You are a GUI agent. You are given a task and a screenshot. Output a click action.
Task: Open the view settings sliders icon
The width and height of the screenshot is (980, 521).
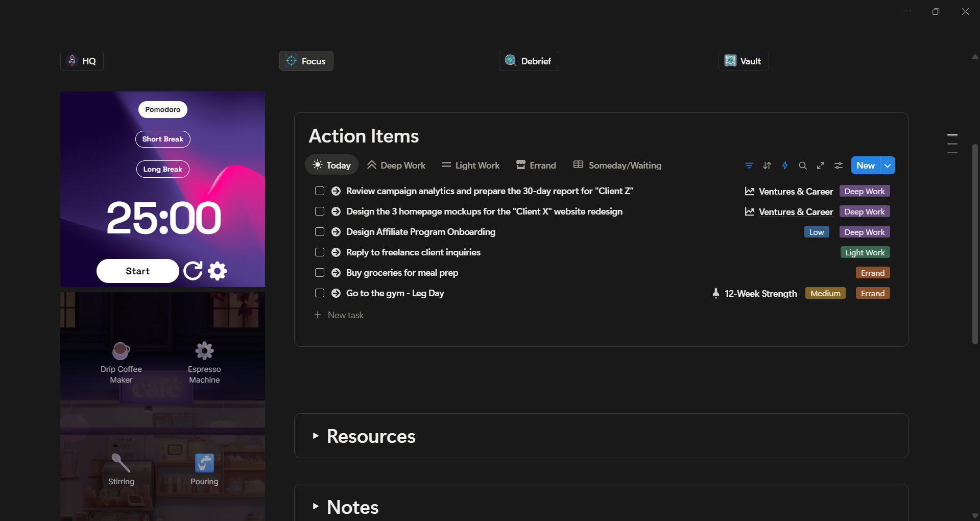(838, 165)
